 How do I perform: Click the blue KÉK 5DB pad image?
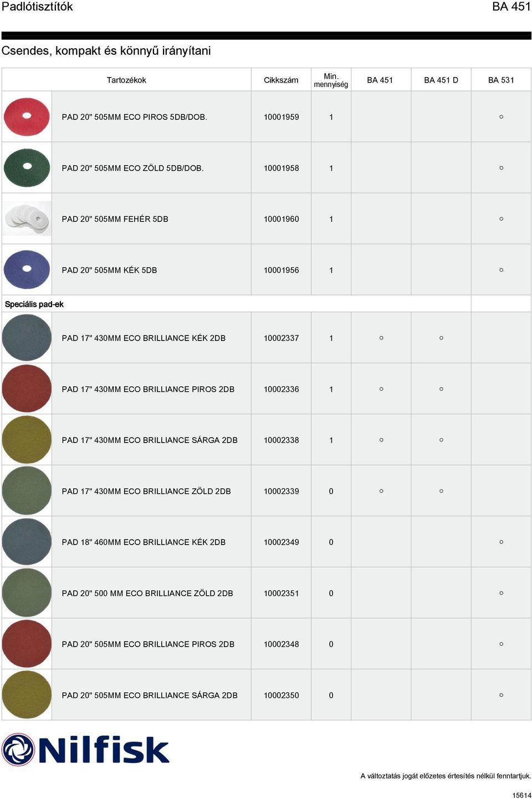27,270
